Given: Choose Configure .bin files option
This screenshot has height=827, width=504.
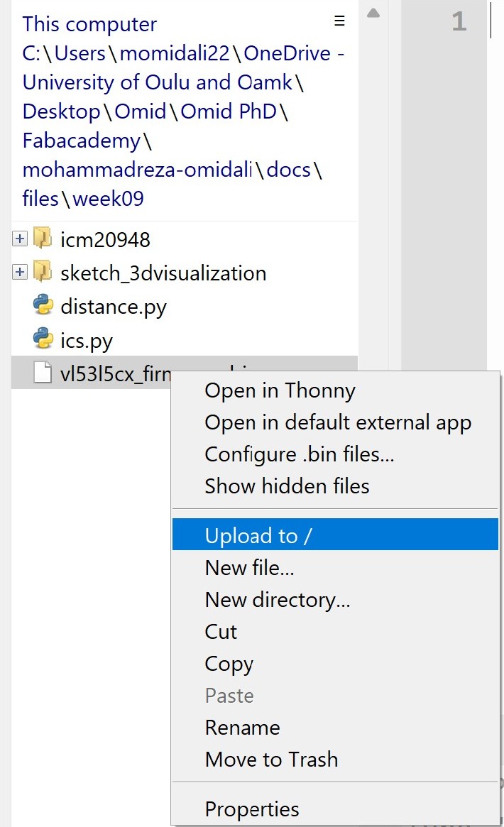Looking at the screenshot, I should (299, 454).
